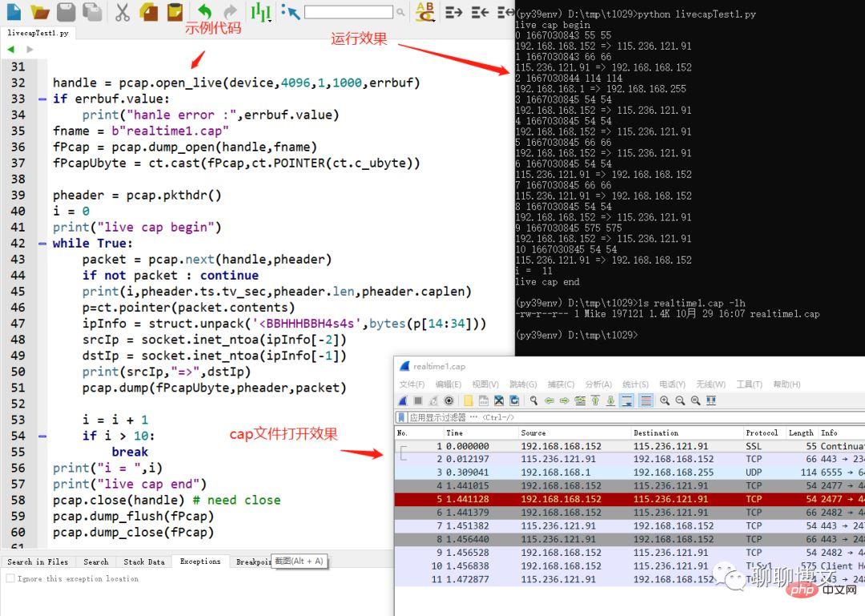Open Wireshark 编辑(E) menu
The image size is (865, 616).
(448, 384)
